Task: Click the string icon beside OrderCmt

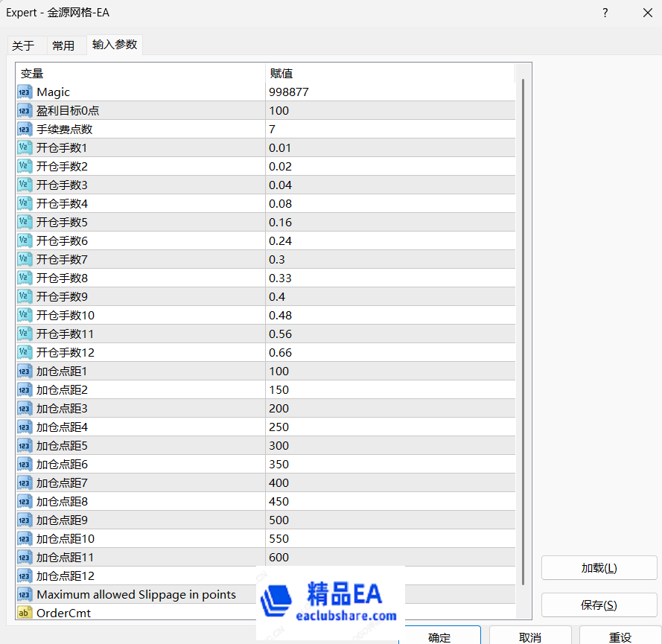Action: [x=25, y=613]
